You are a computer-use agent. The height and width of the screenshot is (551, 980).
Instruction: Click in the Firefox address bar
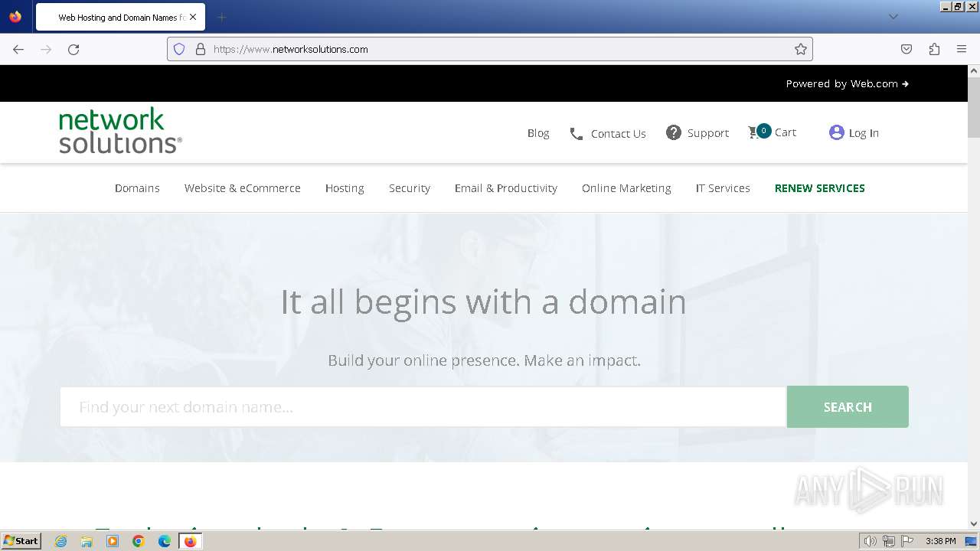click(490, 49)
